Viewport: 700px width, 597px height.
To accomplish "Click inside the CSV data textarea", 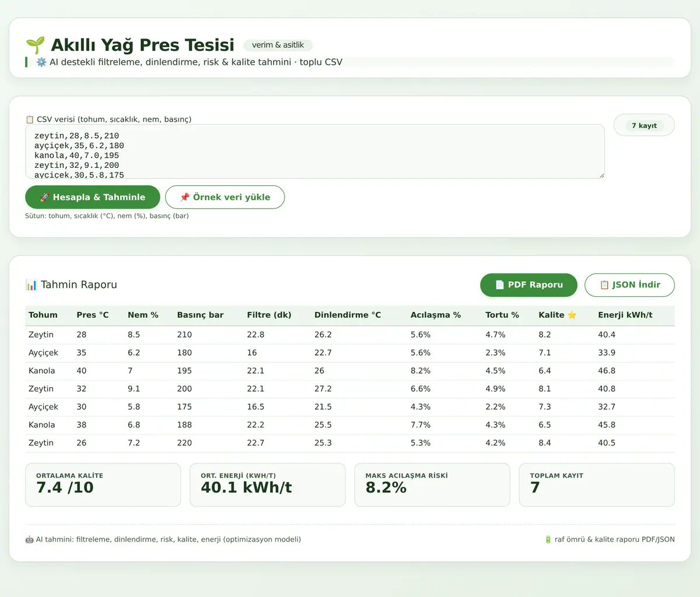I will click(x=315, y=152).
